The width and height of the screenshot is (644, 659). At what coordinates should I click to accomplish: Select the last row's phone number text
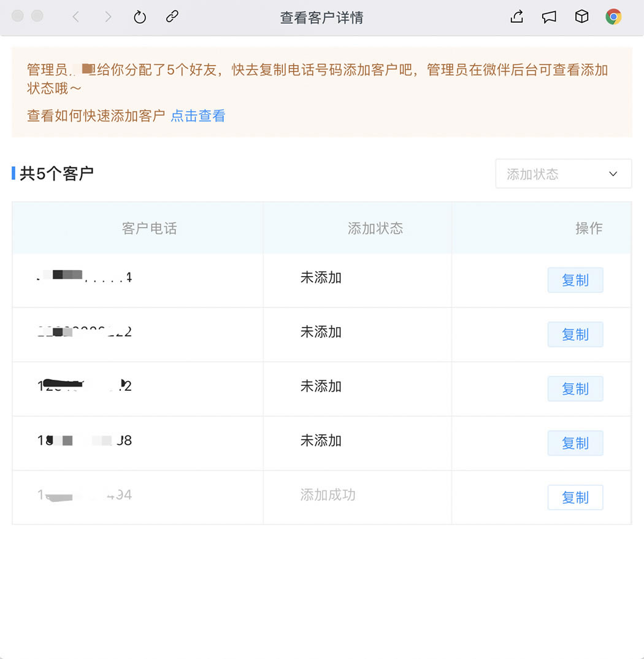point(83,495)
